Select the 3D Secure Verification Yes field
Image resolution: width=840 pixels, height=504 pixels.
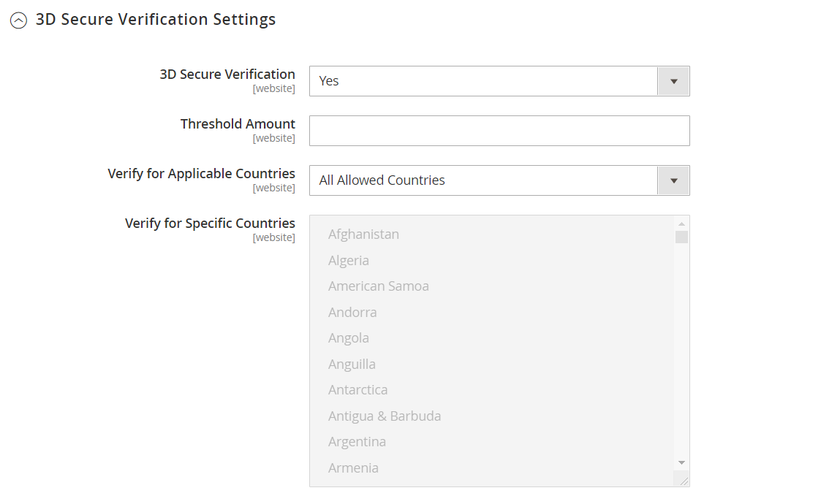coord(499,81)
